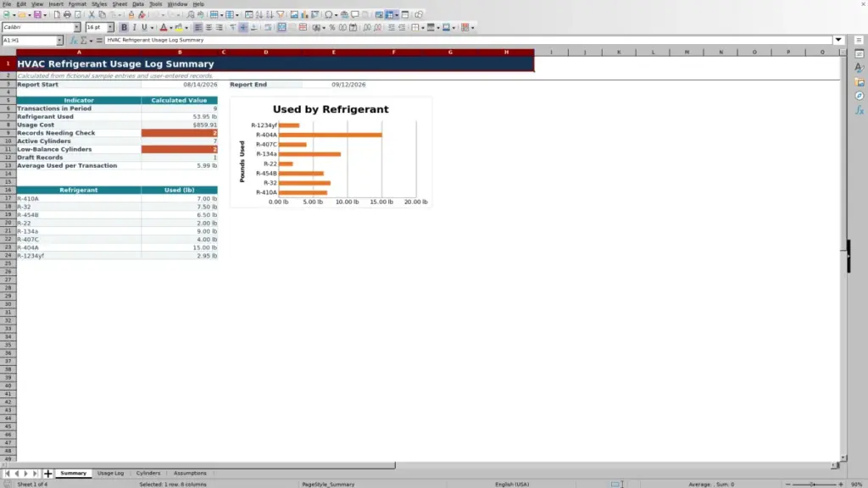Viewport: 868px width, 488px height.
Task: Click the Font Color button
Action: [164, 27]
